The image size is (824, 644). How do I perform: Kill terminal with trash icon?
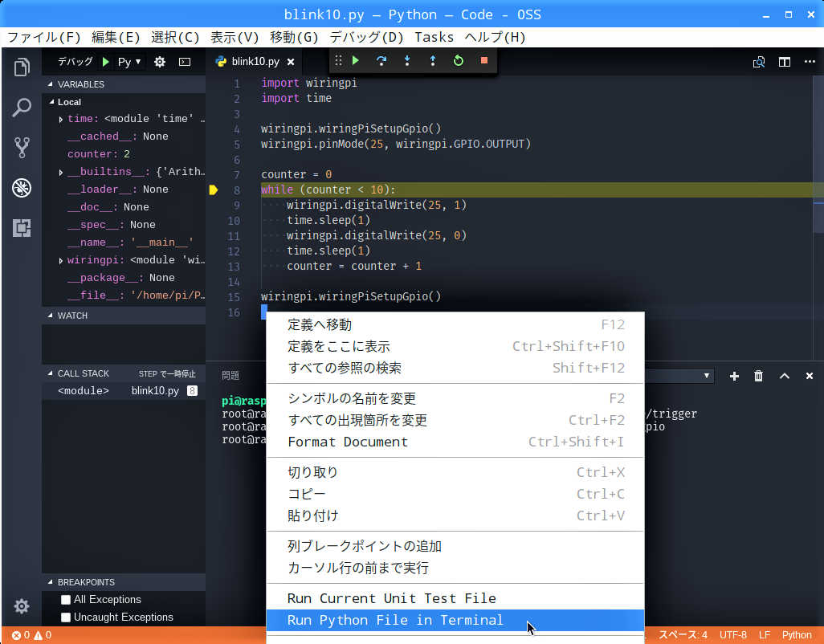click(x=758, y=376)
